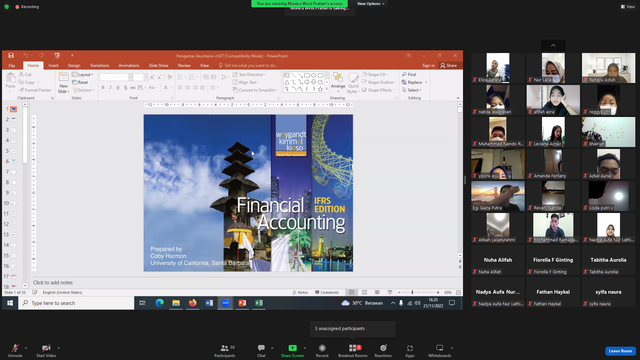
Task: Select the Format Painter tool
Action: pos(35,90)
